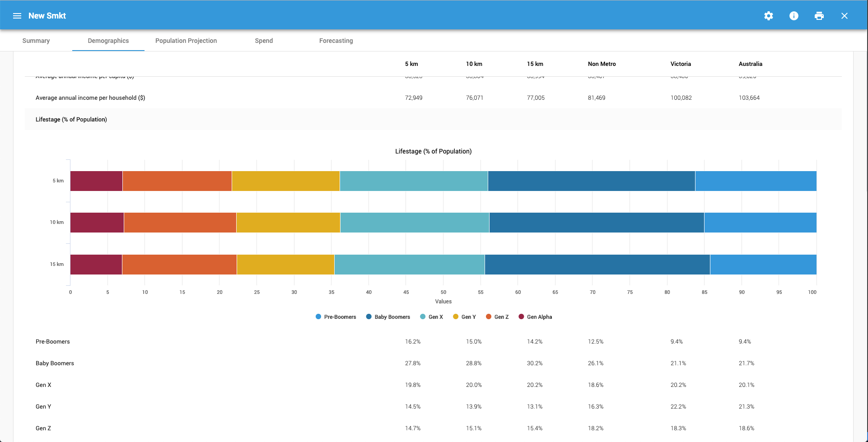Hide the Gen X legend series

[x=431, y=317]
